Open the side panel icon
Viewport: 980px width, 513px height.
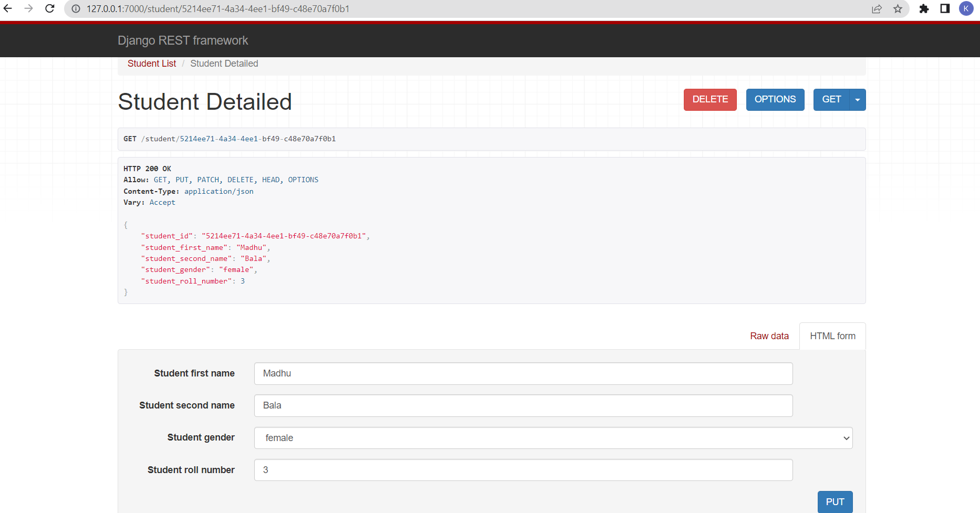(x=945, y=9)
